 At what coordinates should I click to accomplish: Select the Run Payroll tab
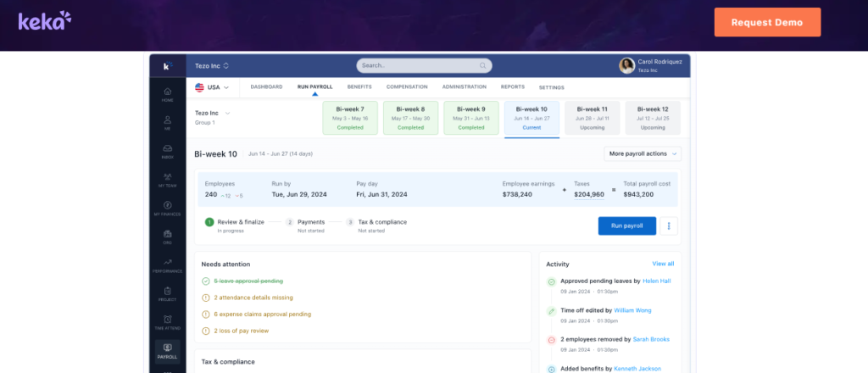[315, 86]
